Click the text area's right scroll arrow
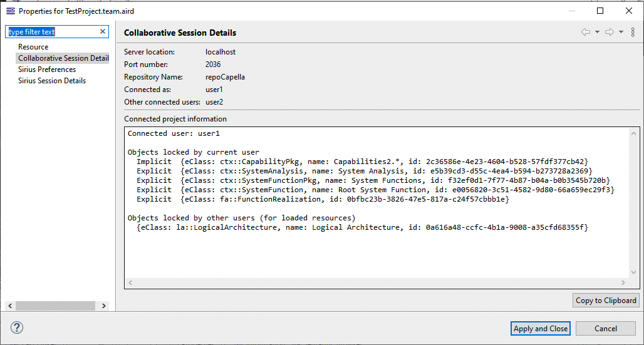644x345 pixels. [623, 284]
